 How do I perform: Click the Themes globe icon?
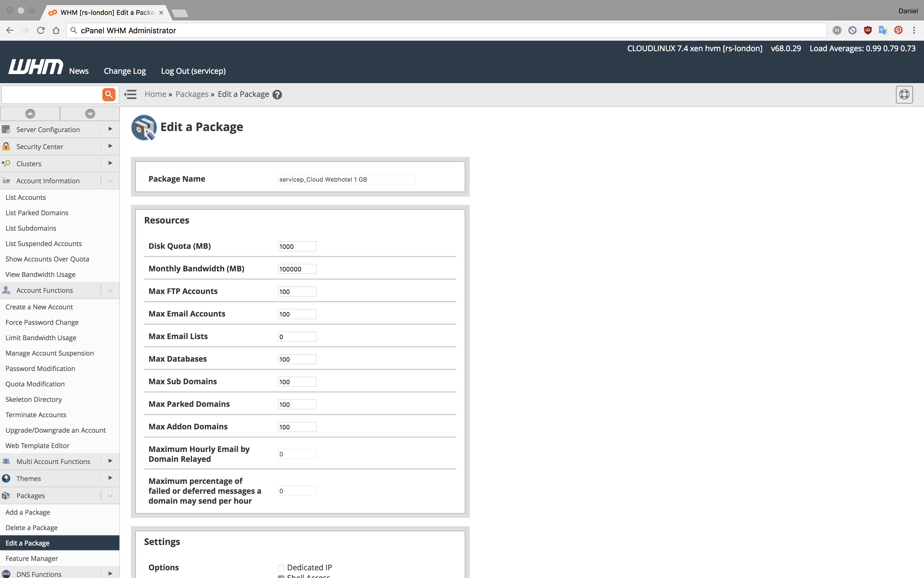6,478
